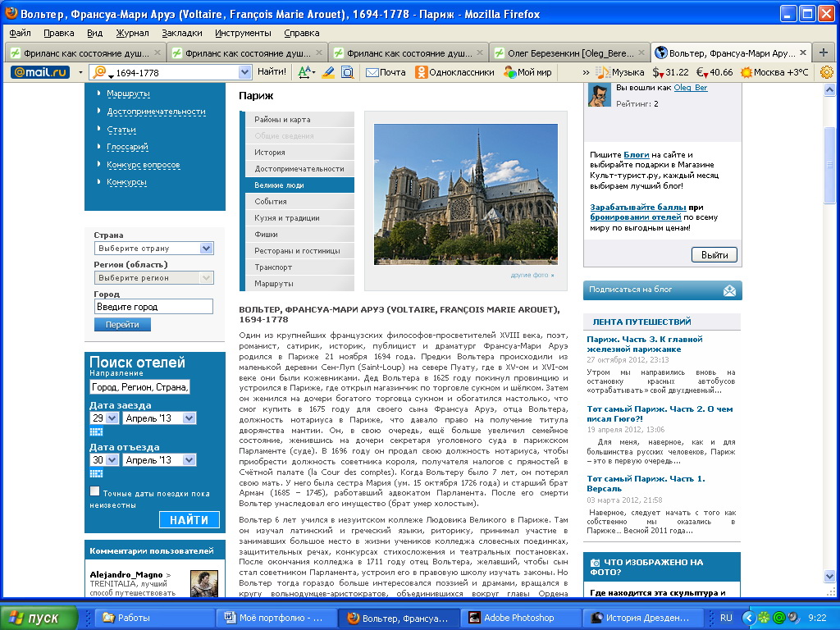The image size is (840, 630).
Task: Click the Выйти logout button
Action: click(x=714, y=255)
